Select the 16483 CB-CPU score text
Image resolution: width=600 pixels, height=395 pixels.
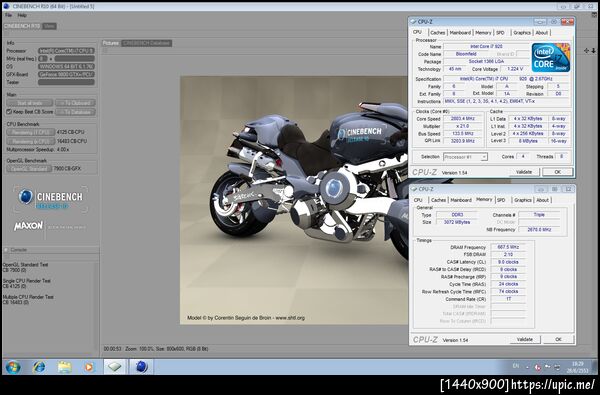click(x=72, y=141)
